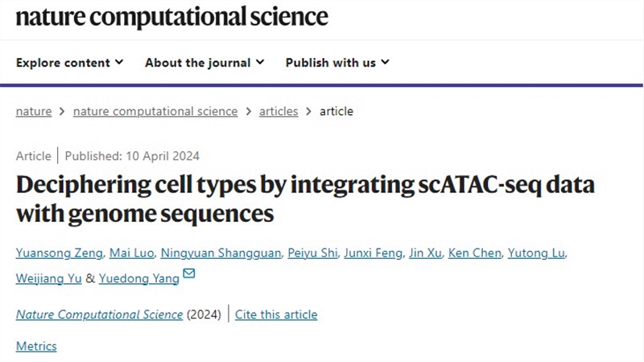644x362 pixels.
Task: Go to the nature breadcrumb link
Action: [34, 111]
